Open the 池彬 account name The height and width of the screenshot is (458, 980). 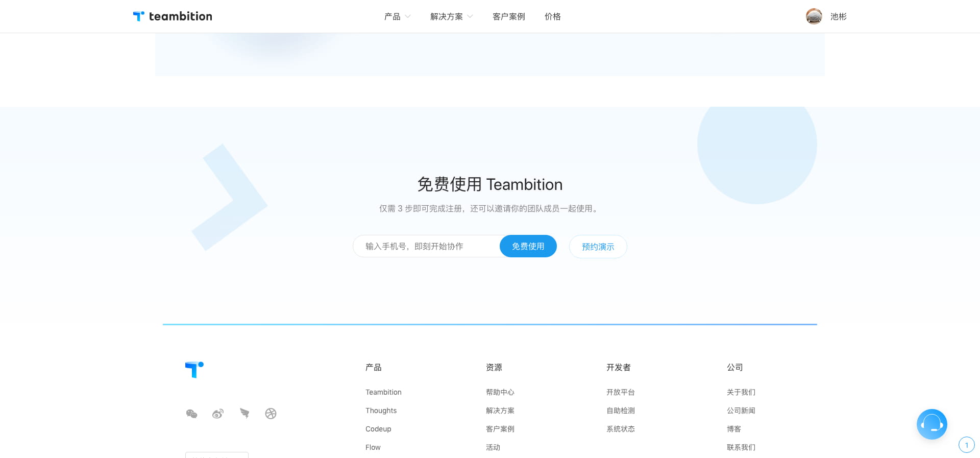tap(838, 16)
